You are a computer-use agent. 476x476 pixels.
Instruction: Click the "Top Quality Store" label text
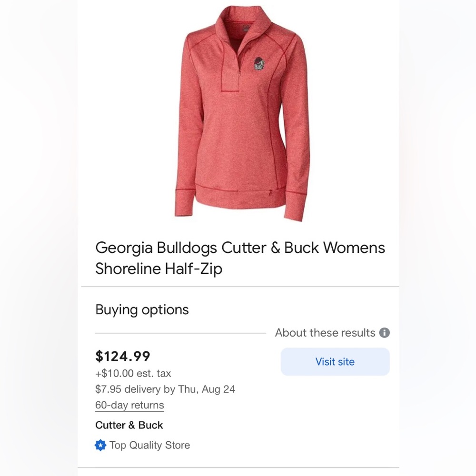[x=149, y=445]
